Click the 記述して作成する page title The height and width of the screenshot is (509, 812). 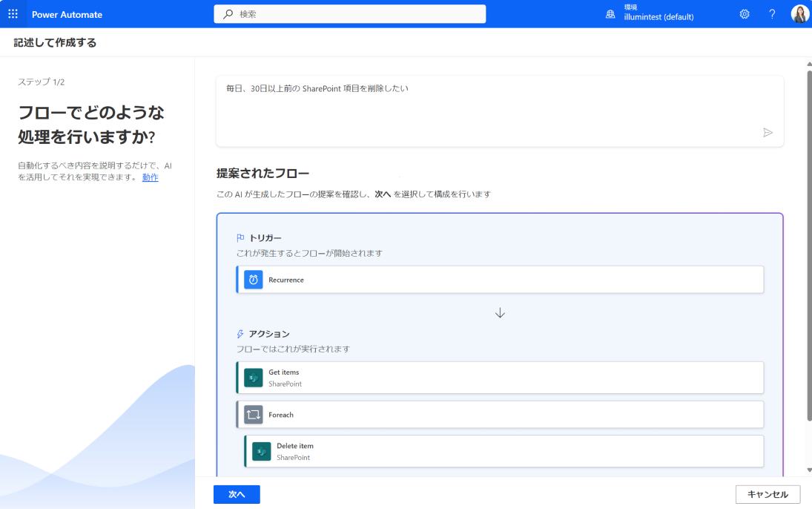(55, 42)
